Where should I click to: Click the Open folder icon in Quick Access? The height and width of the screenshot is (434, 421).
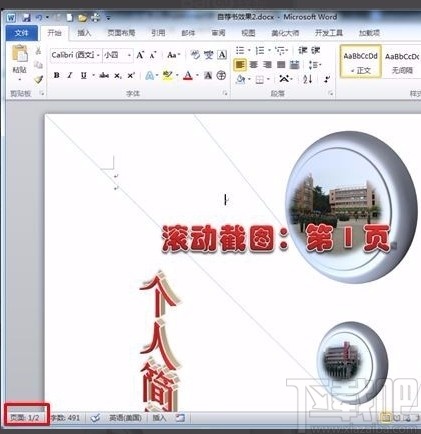pos(82,18)
